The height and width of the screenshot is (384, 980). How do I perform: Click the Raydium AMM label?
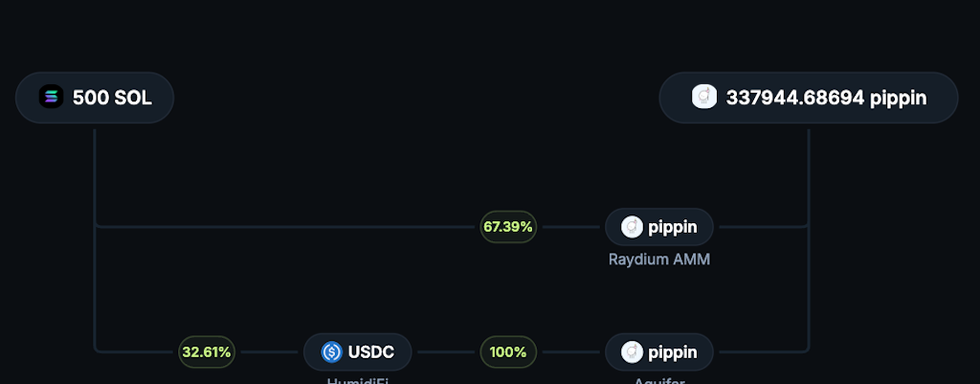tap(658, 259)
